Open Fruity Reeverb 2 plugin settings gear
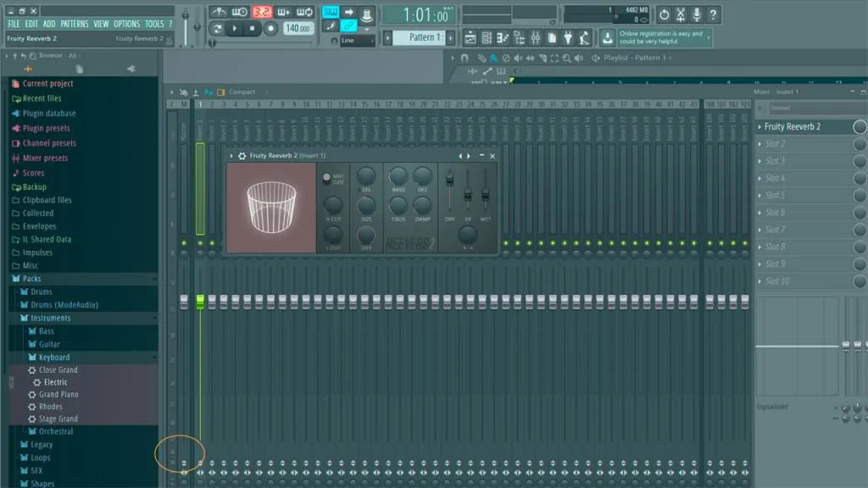 click(x=242, y=156)
